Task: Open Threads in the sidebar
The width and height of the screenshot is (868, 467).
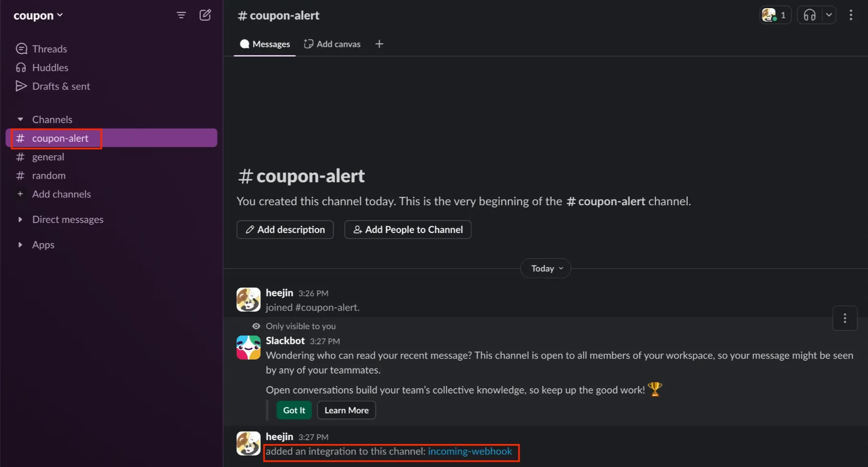Action: 49,49
